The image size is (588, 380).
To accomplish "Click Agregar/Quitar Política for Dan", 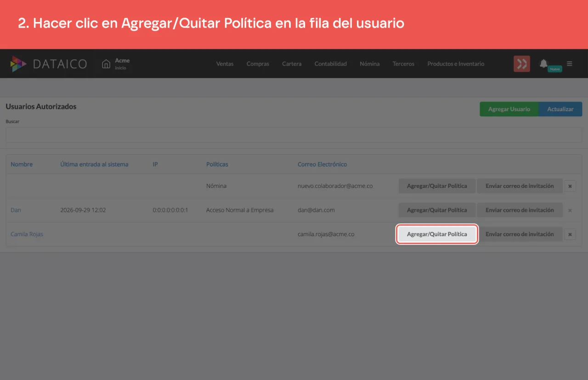I will click(437, 210).
